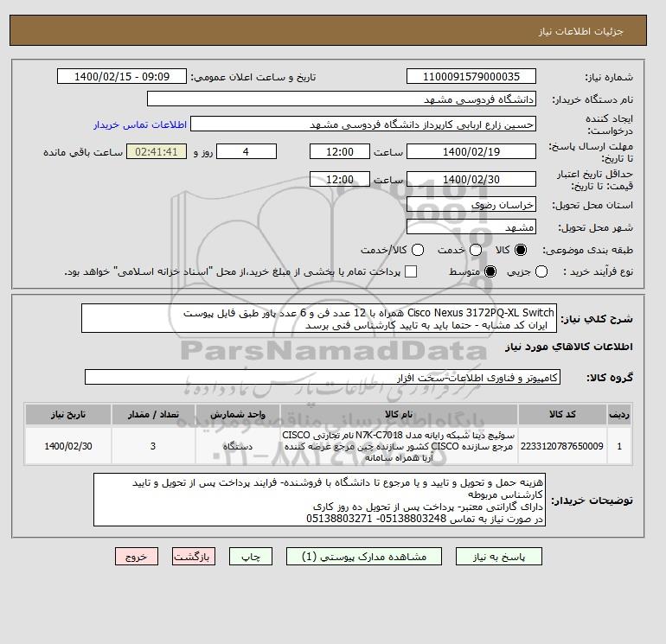Click product code 223312078765​0009 cell
Screen dimensions: 666x644
[562, 446]
